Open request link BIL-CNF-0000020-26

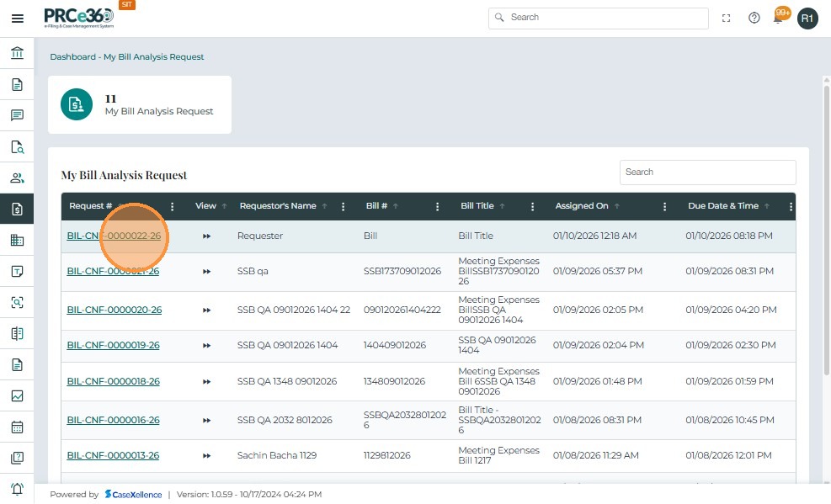coord(114,310)
